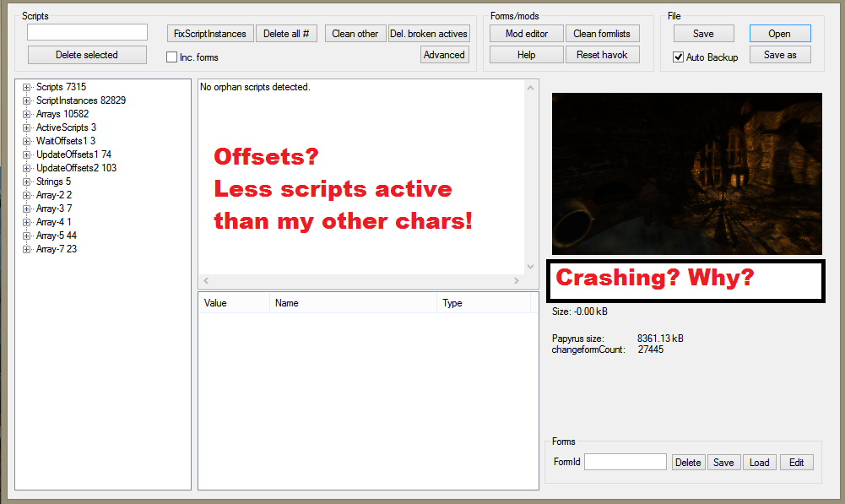Select the Scripts 7315 tree label
Viewport: 845px width, 504px height.
[x=61, y=87]
